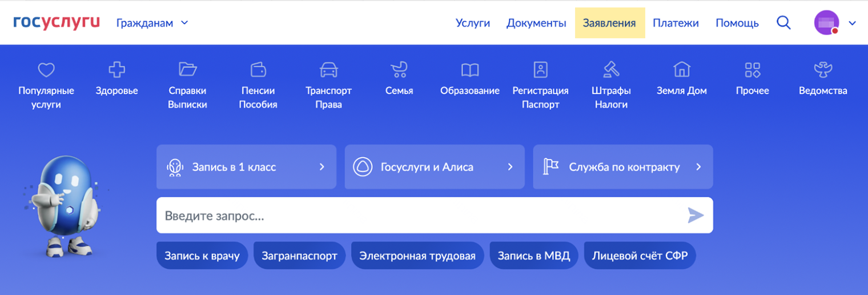Viewport: 868px width, 295px height.
Task: Open the Здоровье cross icon
Action: [117, 70]
